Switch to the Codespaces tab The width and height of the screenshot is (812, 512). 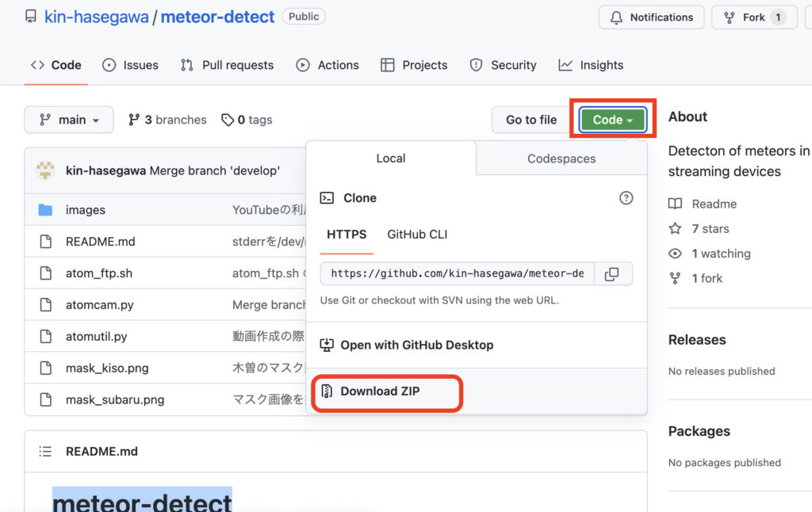point(561,159)
